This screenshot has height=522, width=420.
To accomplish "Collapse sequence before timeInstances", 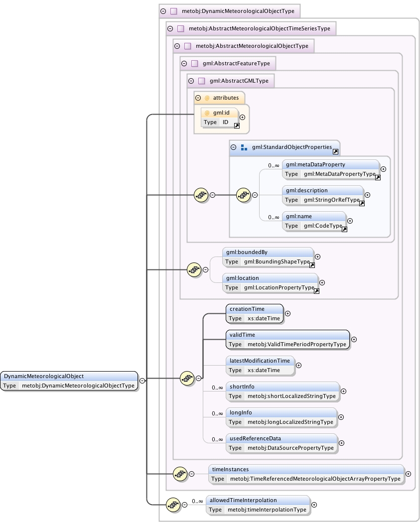I will pos(191,474).
